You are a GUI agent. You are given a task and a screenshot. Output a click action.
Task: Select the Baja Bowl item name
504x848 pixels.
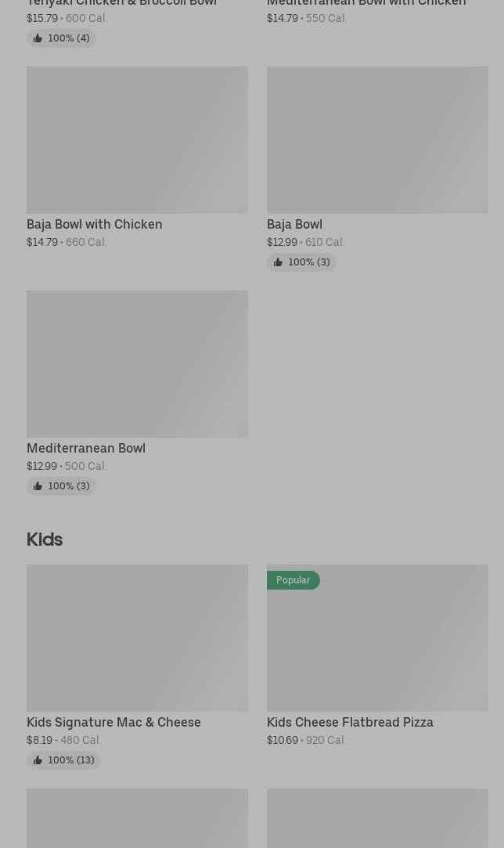(x=294, y=224)
